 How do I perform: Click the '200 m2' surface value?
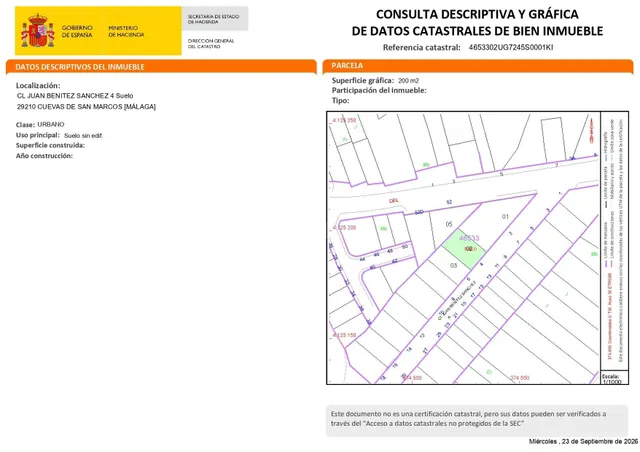click(x=409, y=81)
